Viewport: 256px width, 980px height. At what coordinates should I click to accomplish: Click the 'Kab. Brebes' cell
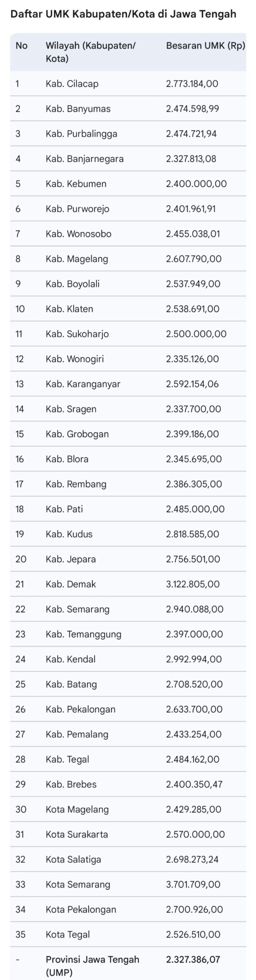pos(71,784)
